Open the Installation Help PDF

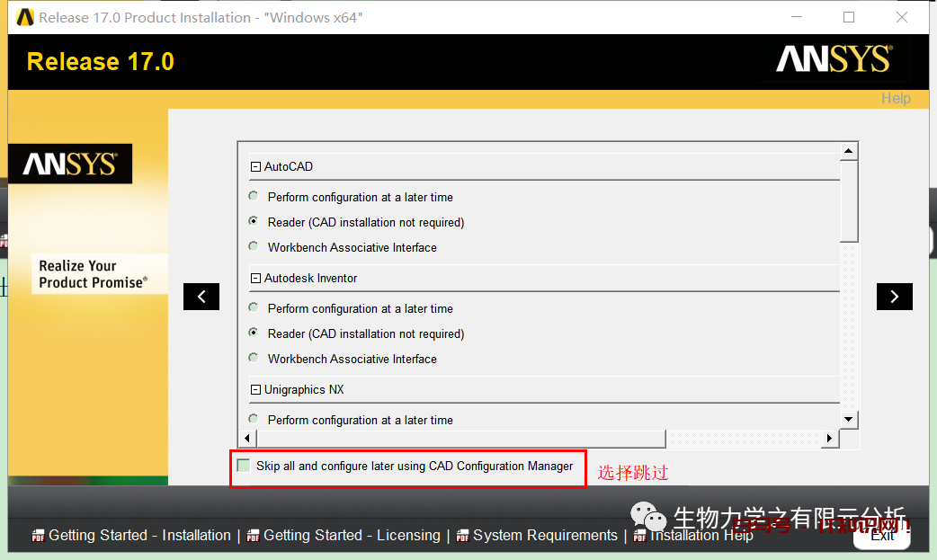point(701,536)
